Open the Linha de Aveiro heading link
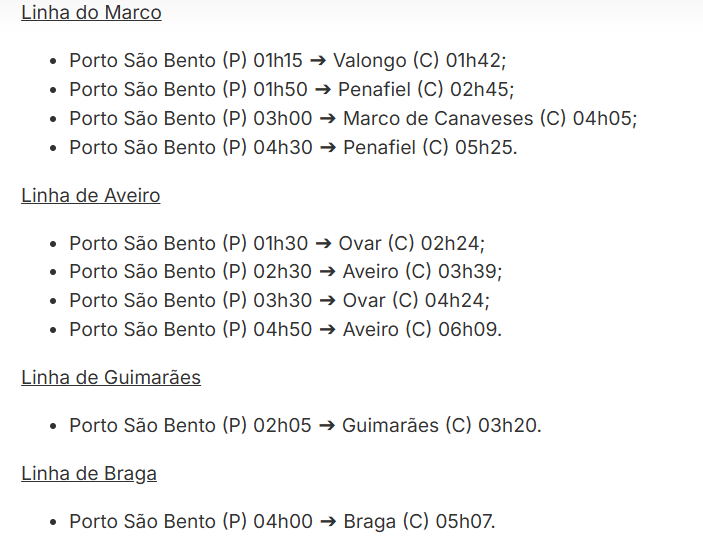Viewport: 703px width, 550px height. (90, 195)
